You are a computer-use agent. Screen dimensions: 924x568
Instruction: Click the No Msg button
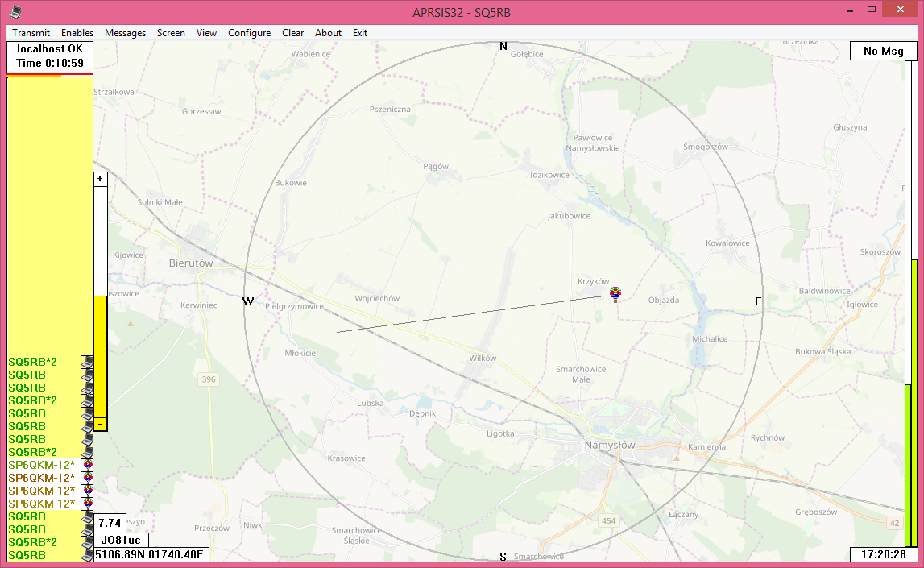click(884, 52)
